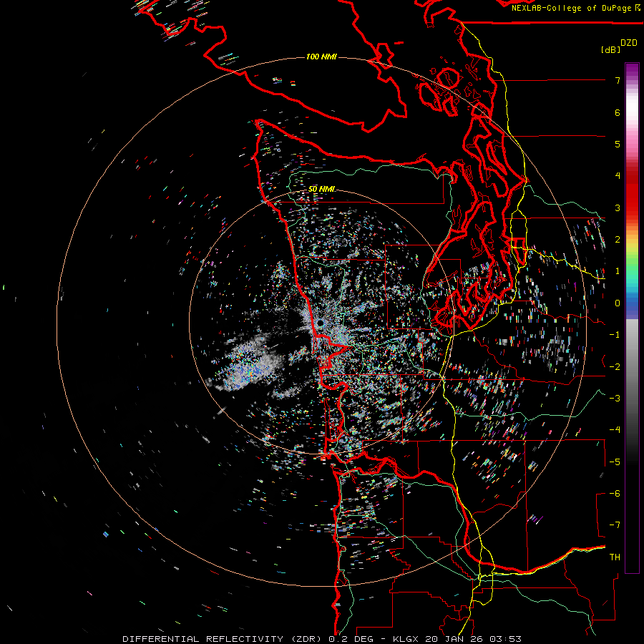644x644 pixels.
Task: Click the black radar site dot at map center
Action: 321,323
